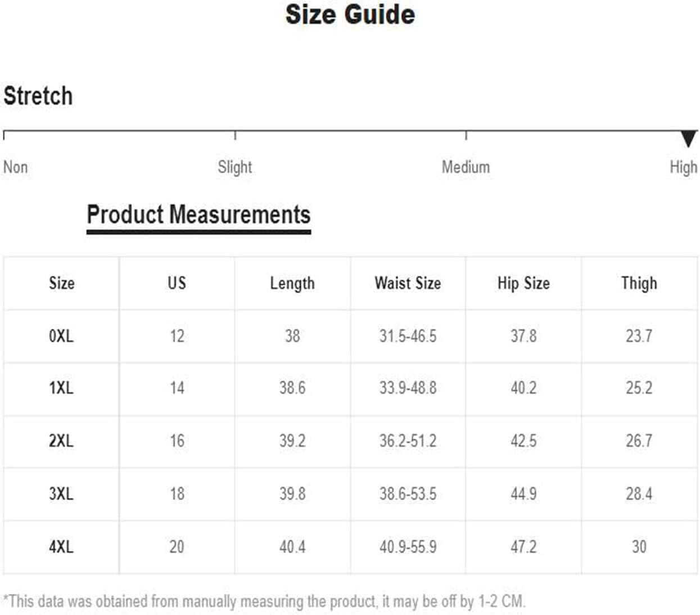The width and height of the screenshot is (700, 615).
Task: Select the 2XL size row label
Action: 61,441
